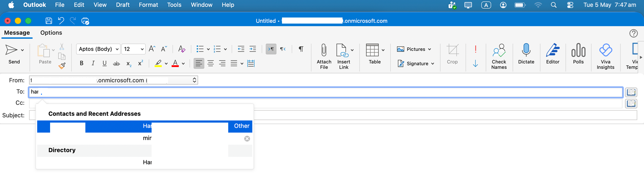Start Dictate microphone
Viewport: 644px width, 194px height.
[x=526, y=54]
